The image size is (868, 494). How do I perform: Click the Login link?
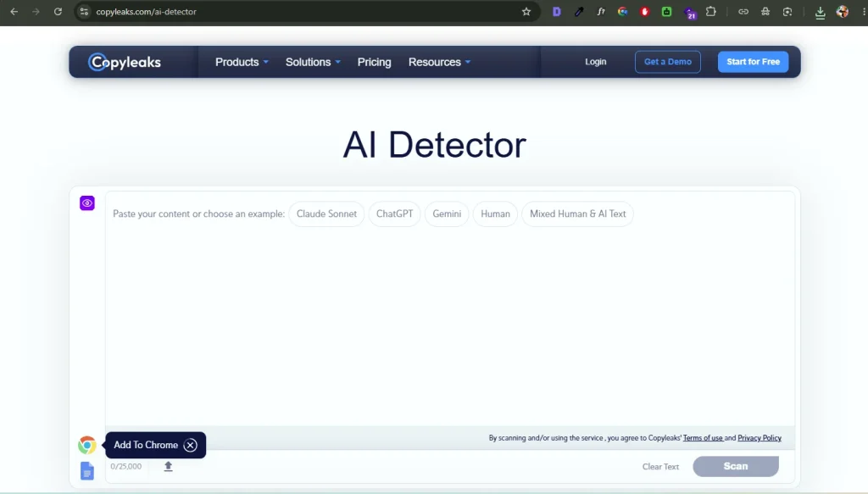[x=596, y=61]
